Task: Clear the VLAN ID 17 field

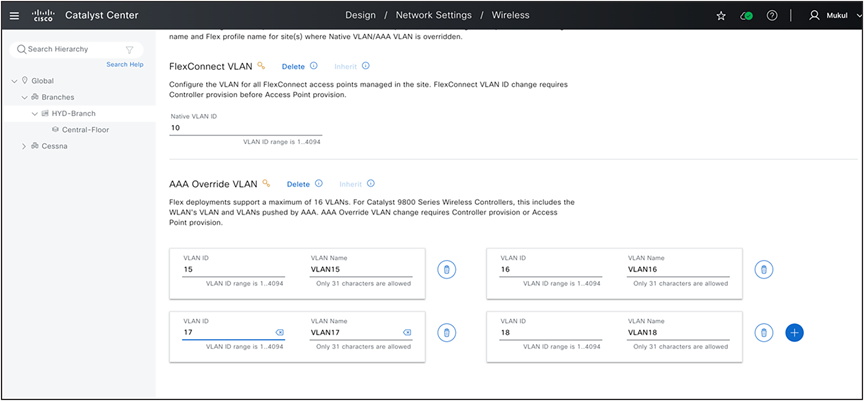Action: pyautogui.click(x=279, y=333)
